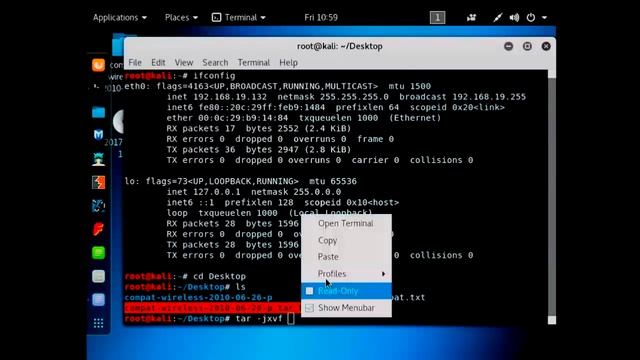640x360 pixels.
Task: Open the Armitage icon in the dock
Action: 98,159
